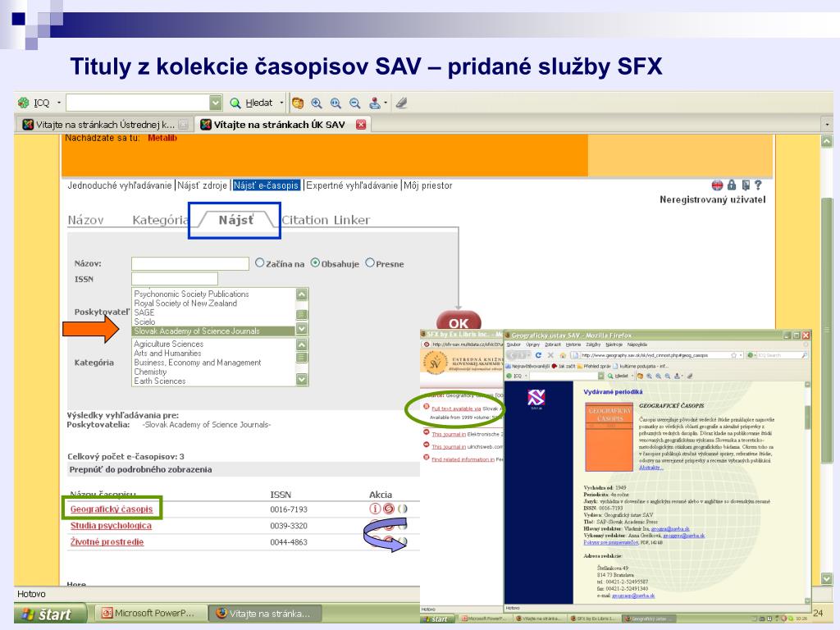Click the info icon for Geografický časopis
The width and height of the screenshot is (840, 630).
click(x=375, y=509)
